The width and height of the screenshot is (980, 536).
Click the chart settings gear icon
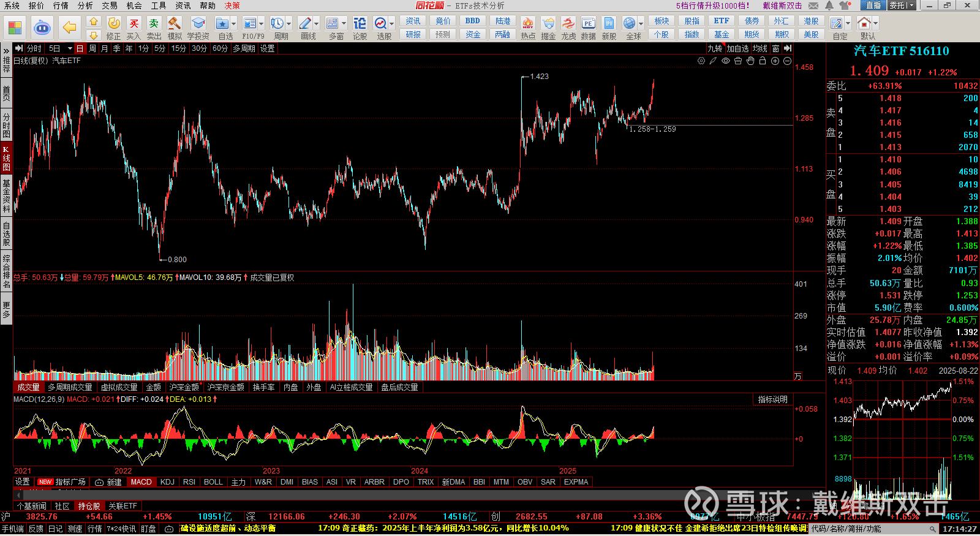(701, 61)
